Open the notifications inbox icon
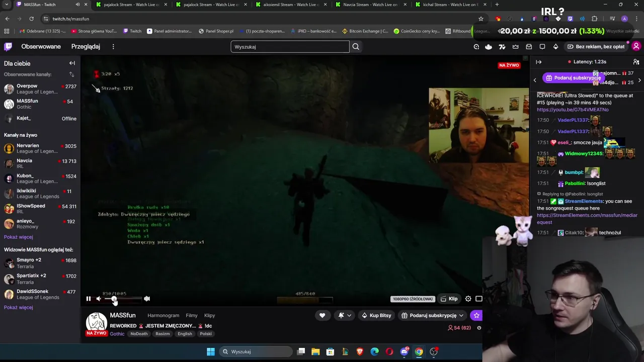This screenshot has width=644, height=362. pos(529,47)
